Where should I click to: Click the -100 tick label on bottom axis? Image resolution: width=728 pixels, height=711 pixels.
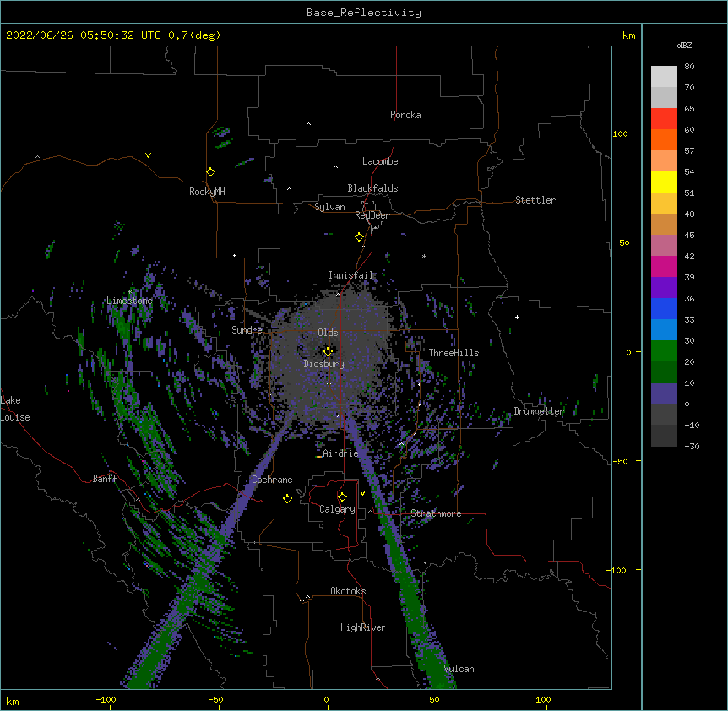tap(106, 699)
